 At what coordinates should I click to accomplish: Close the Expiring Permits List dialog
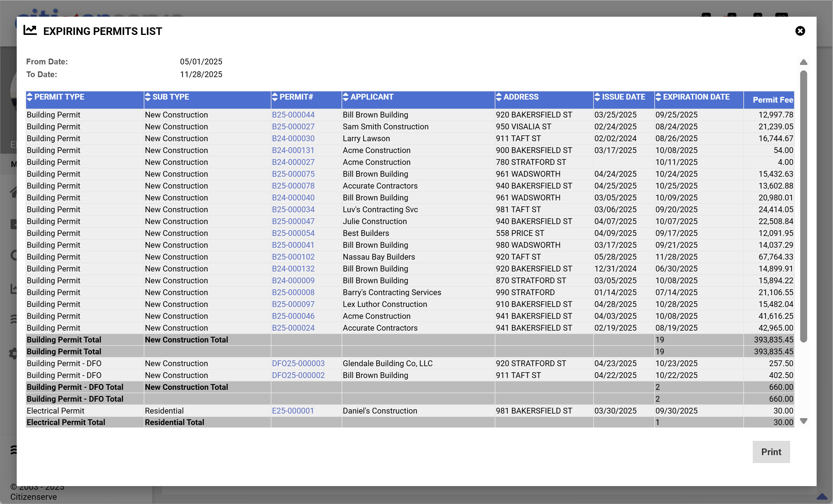pyautogui.click(x=800, y=31)
